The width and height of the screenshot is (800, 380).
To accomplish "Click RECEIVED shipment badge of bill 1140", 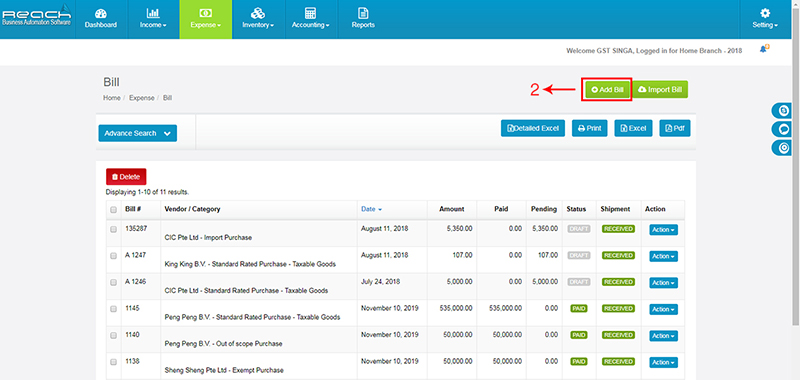I will pos(618,335).
